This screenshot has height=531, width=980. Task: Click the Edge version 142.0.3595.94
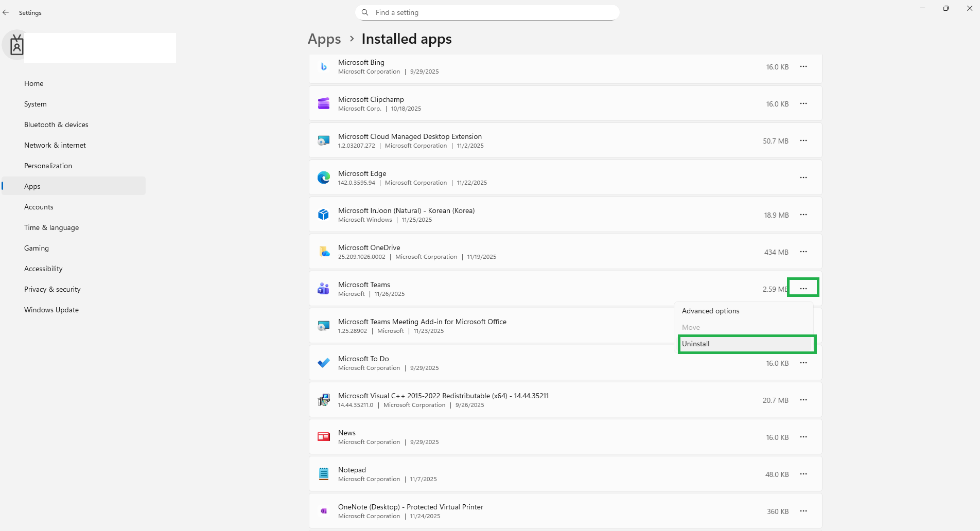[357, 183]
